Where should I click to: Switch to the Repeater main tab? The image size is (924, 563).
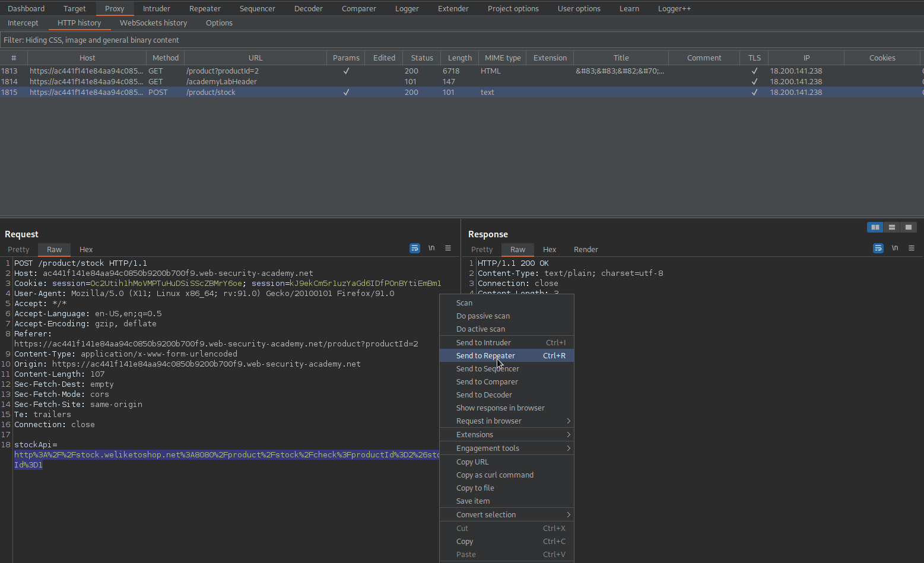(205, 8)
